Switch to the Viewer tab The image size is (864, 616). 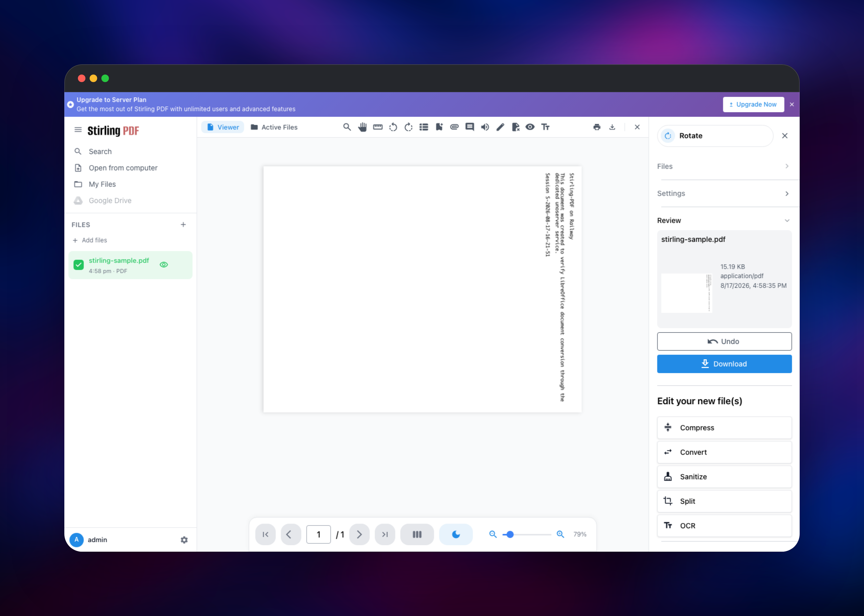(223, 127)
